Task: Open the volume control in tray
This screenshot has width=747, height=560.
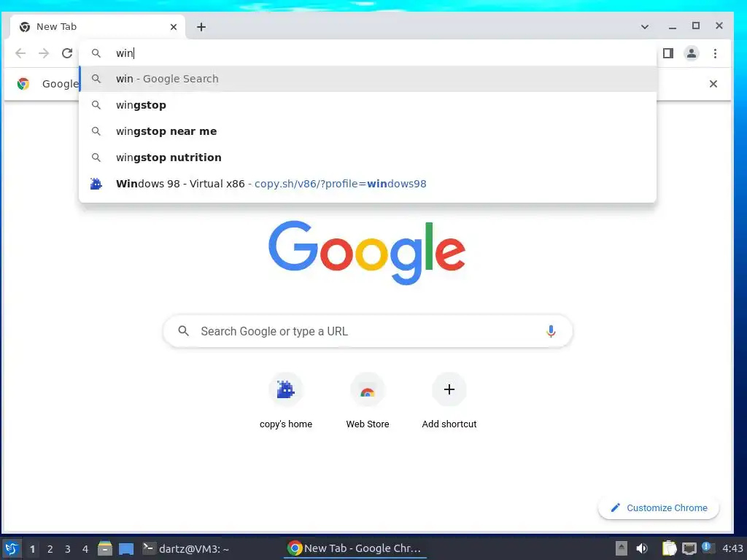Action: click(x=642, y=548)
